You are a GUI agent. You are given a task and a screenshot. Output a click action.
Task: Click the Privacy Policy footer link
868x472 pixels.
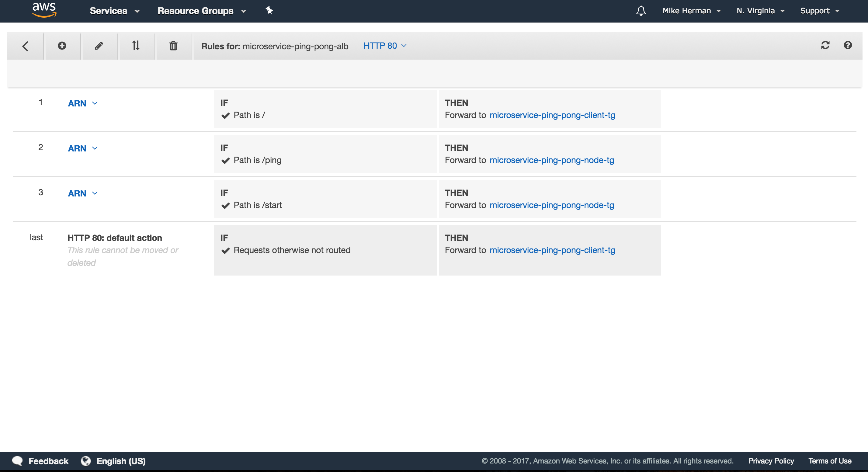pos(771,461)
